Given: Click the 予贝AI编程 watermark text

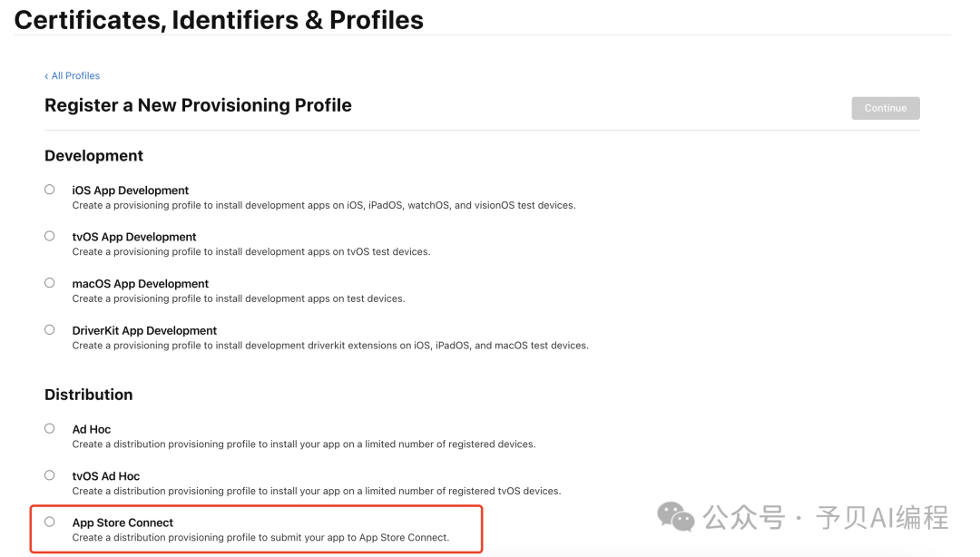Looking at the screenshot, I should point(881,518).
